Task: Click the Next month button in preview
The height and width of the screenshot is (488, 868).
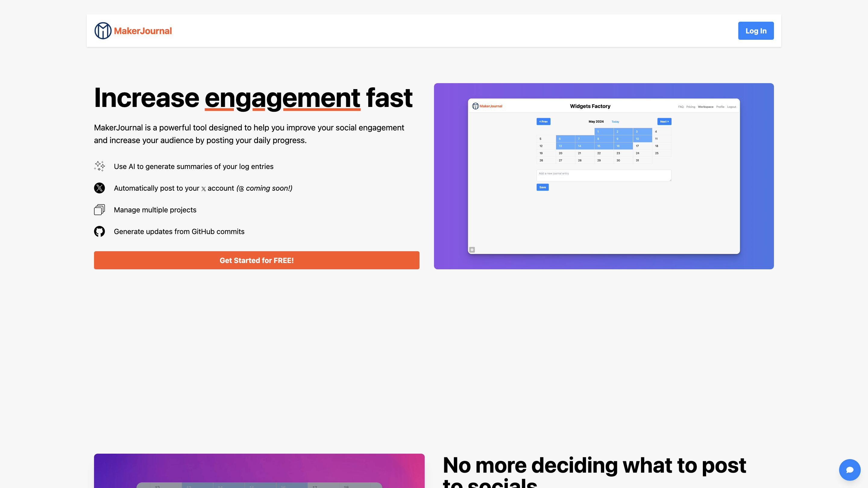Action: [664, 122]
